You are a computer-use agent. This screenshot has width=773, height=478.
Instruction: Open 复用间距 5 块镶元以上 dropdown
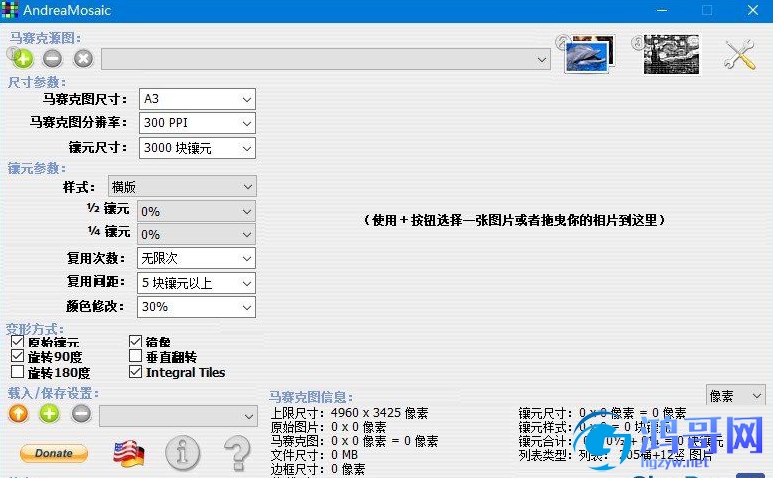(x=196, y=283)
